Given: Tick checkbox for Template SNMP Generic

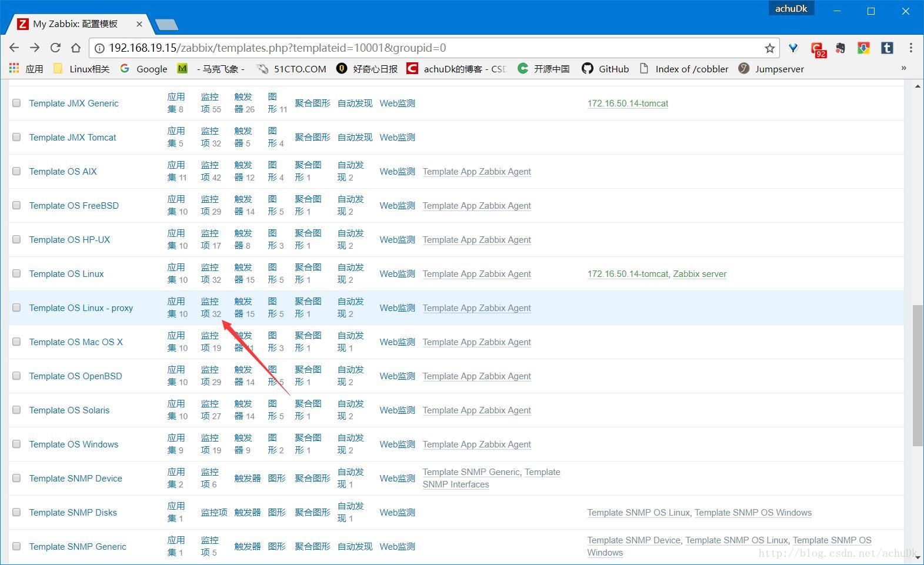Looking at the screenshot, I should (x=16, y=546).
